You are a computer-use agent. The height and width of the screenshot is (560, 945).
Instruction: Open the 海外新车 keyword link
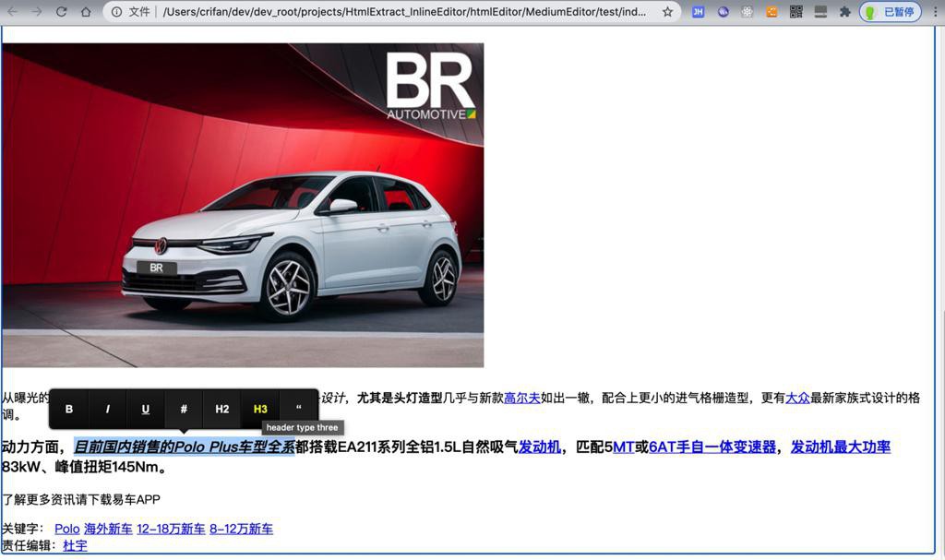(108, 530)
